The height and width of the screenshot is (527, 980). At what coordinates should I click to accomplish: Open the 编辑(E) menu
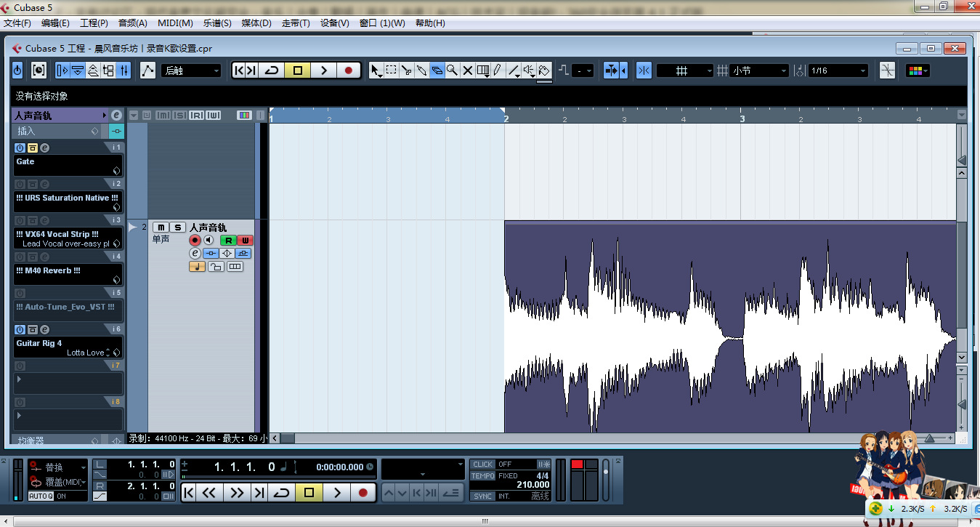(55, 23)
